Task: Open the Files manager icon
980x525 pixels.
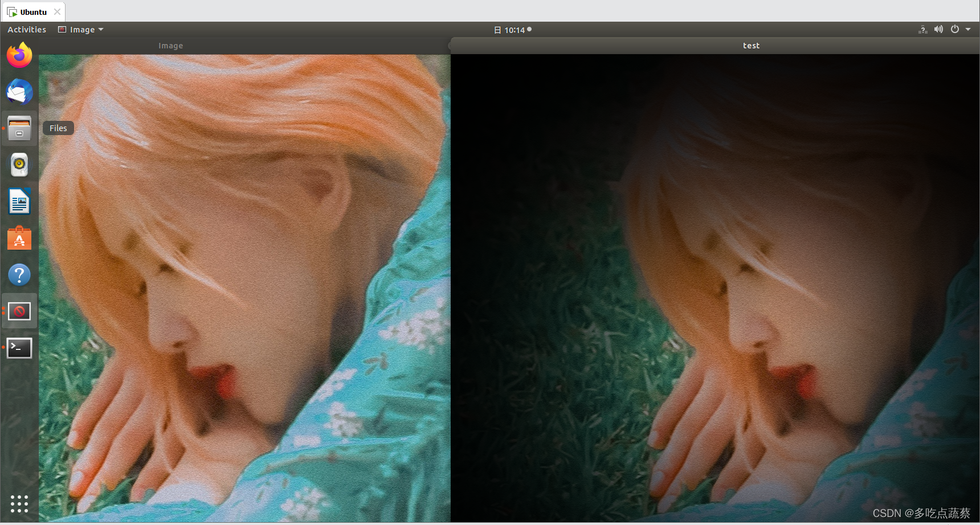Action: pos(19,128)
